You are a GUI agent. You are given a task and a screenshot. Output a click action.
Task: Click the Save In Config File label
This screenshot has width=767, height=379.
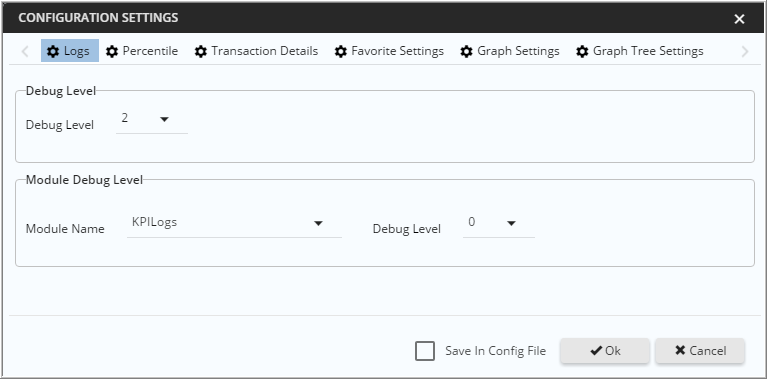(x=495, y=351)
